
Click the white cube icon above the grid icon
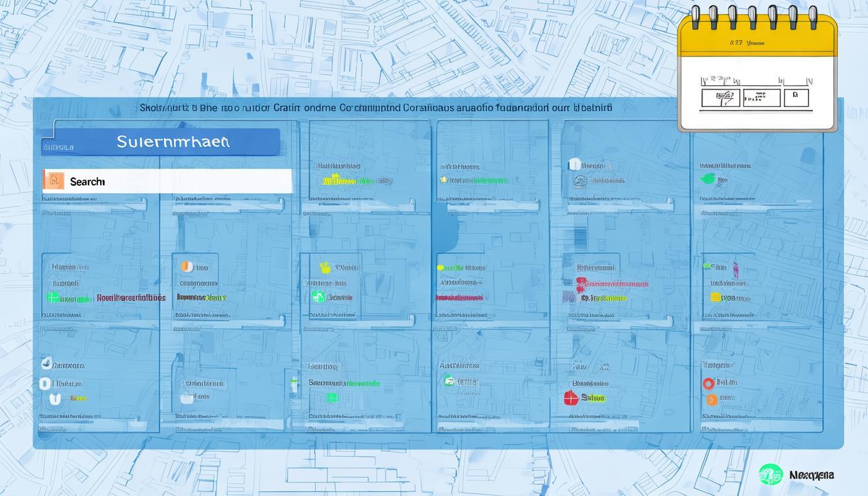(573, 165)
